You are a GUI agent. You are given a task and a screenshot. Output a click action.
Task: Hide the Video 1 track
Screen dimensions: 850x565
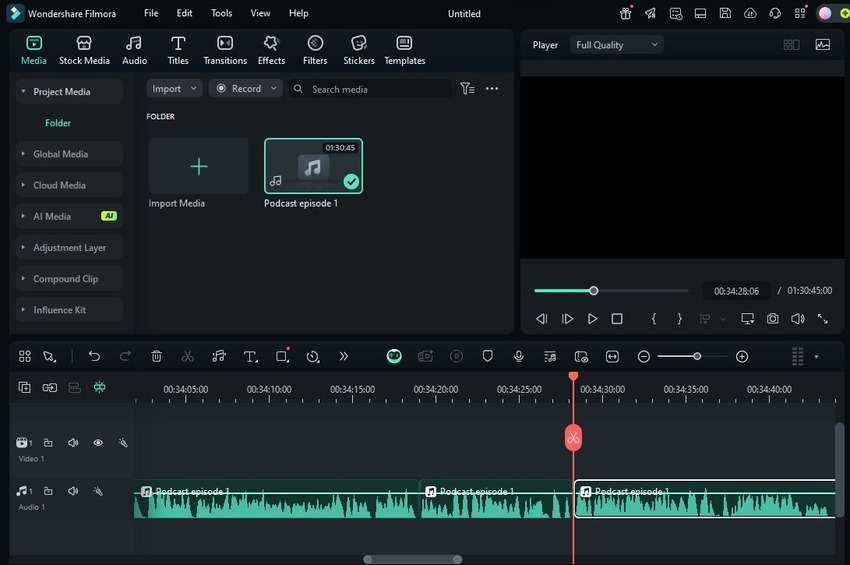98,442
